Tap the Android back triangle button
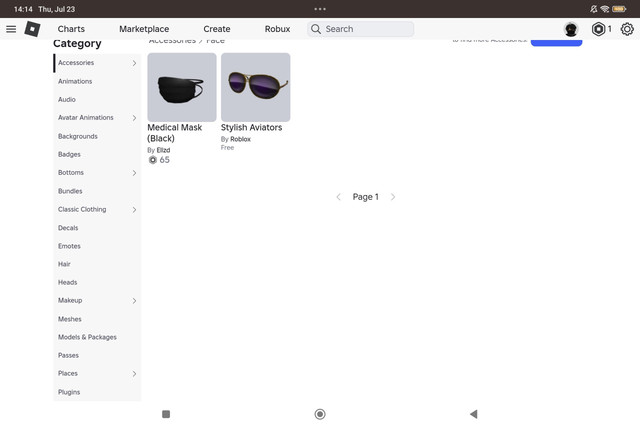This screenshot has height=427, width=640. coord(473,414)
